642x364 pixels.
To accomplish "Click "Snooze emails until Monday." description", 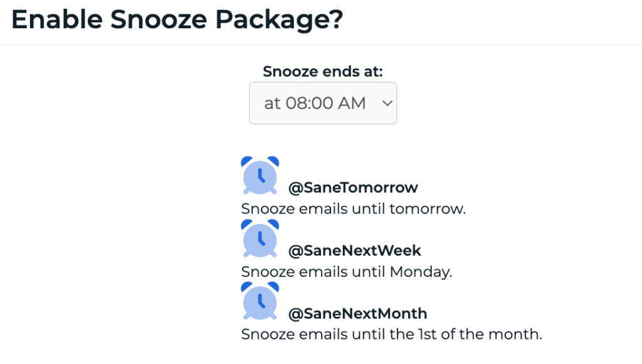I will click(x=347, y=272).
